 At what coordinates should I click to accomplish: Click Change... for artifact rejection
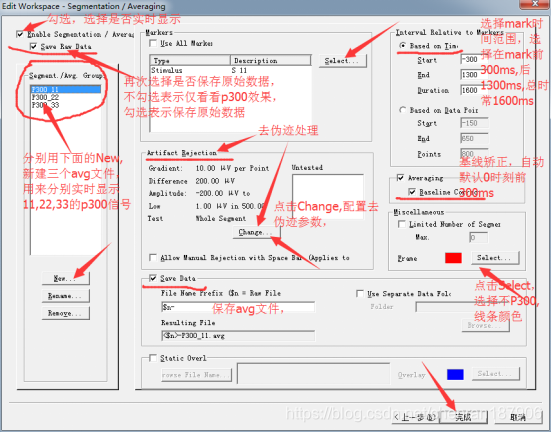257,232
